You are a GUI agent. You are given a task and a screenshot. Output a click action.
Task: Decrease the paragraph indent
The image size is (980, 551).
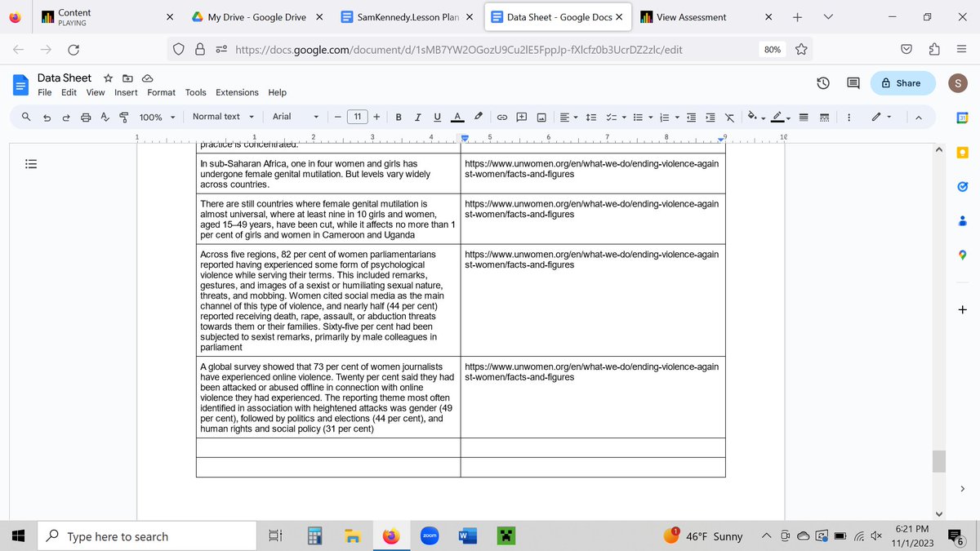pyautogui.click(x=690, y=117)
